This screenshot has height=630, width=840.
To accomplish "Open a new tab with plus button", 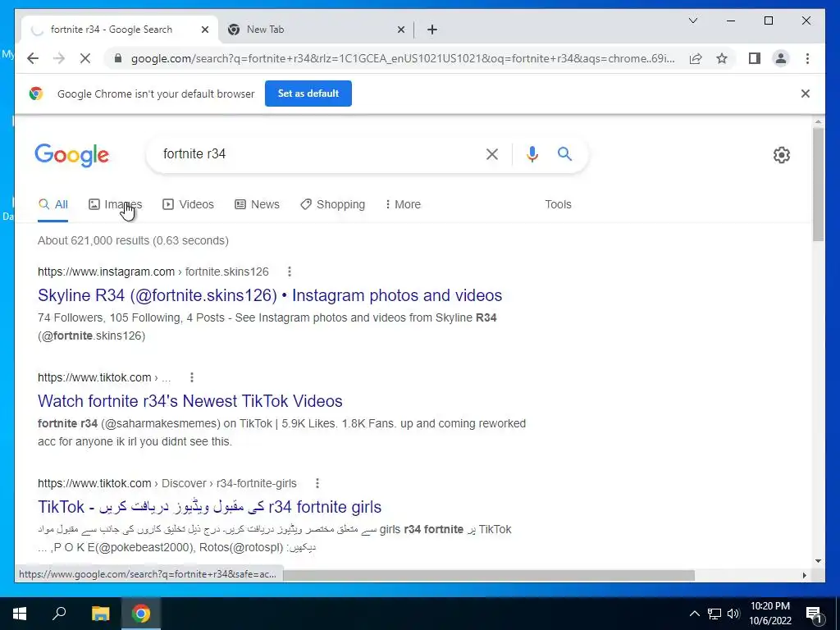I will click(x=432, y=30).
